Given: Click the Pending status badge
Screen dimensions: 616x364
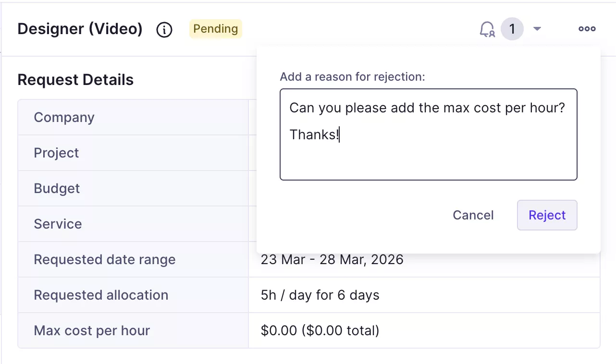Looking at the screenshot, I should click(215, 29).
